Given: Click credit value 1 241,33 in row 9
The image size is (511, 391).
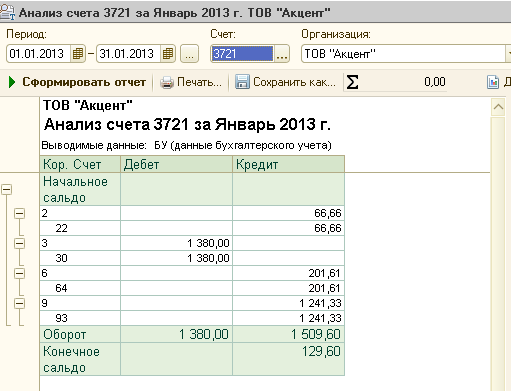Looking at the screenshot, I should (288, 303).
